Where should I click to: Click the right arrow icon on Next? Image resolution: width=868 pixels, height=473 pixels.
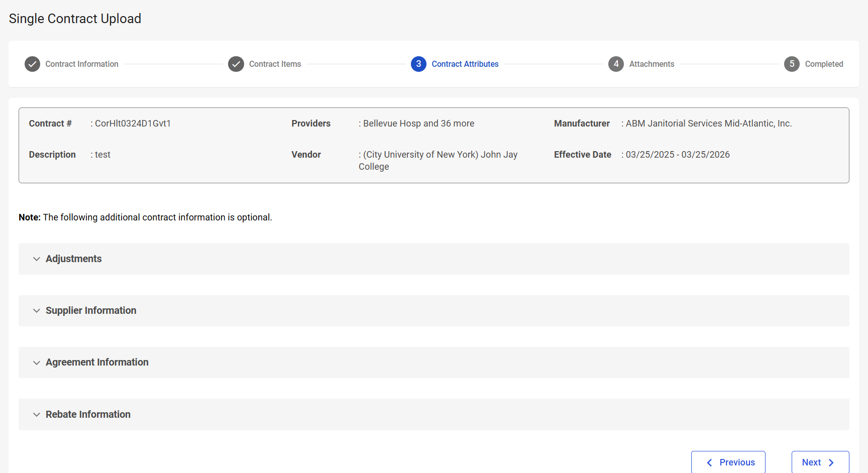[x=831, y=462]
